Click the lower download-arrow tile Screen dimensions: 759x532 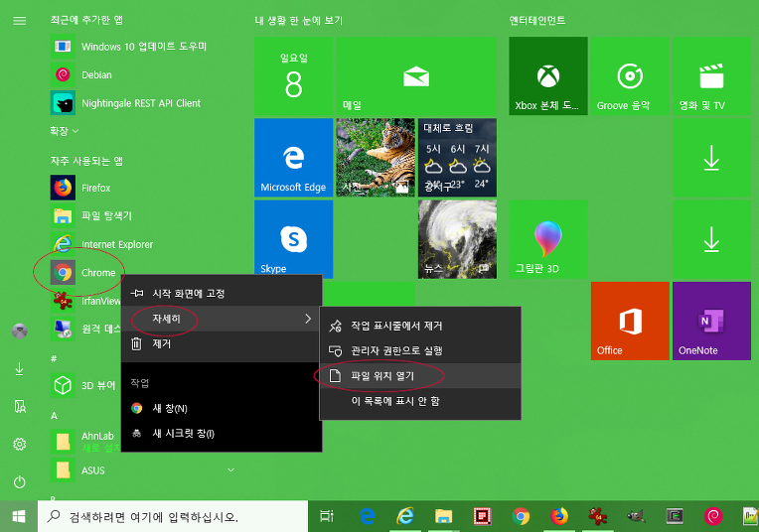point(711,239)
